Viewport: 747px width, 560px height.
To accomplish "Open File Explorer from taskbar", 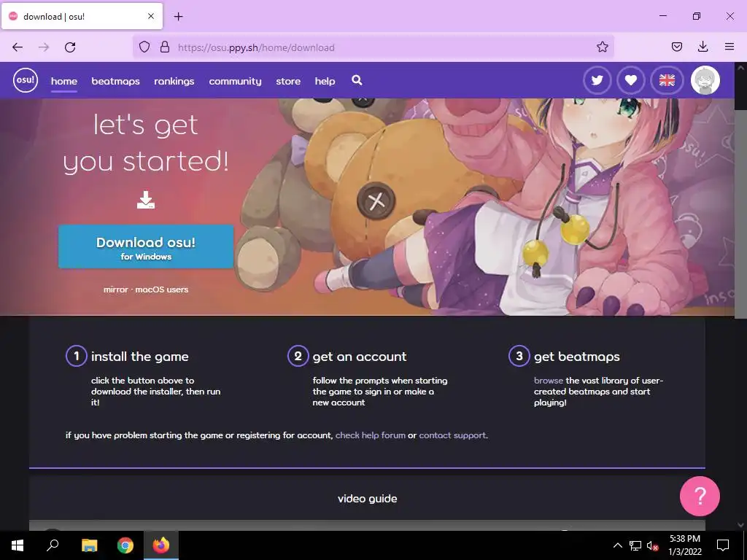I will (x=89, y=545).
